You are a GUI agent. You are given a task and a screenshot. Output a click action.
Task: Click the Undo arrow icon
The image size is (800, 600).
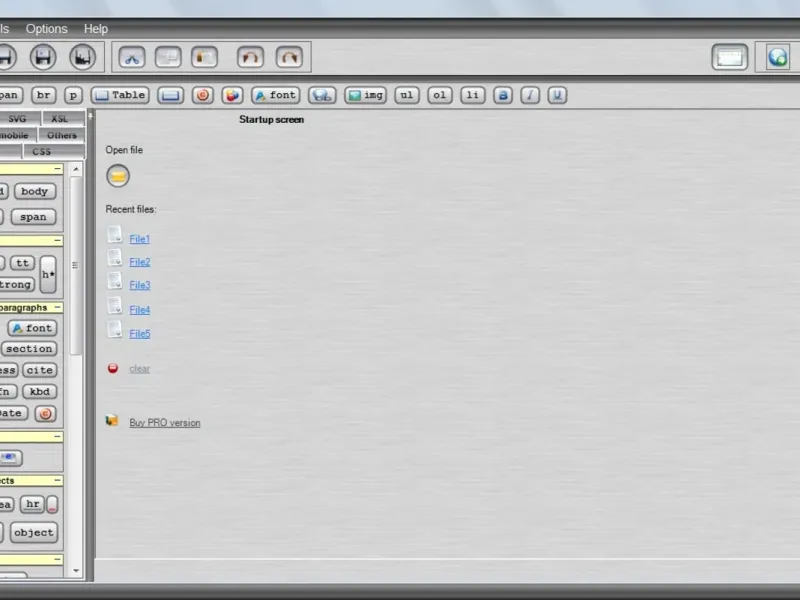tap(250, 57)
